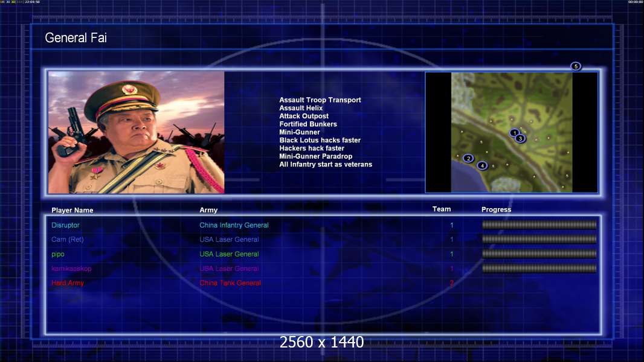644x362 pixels.
Task: Click the "Hackers hack faster" line
Action: pyautogui.click(x=312, y=148)
